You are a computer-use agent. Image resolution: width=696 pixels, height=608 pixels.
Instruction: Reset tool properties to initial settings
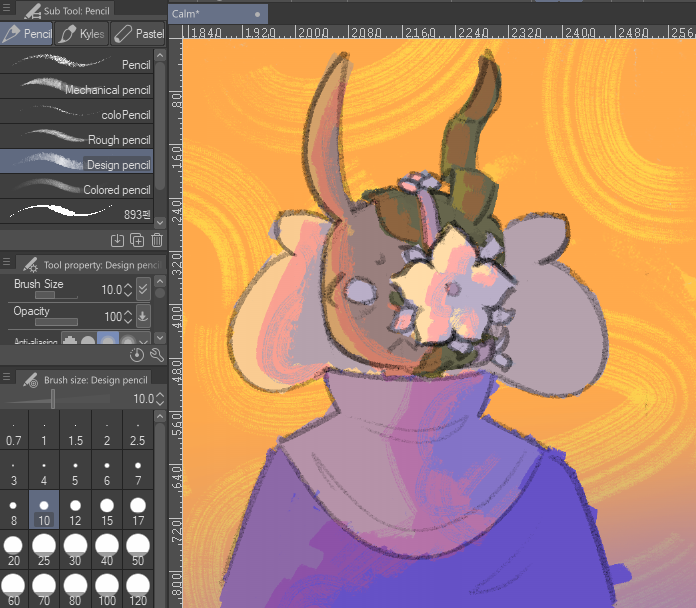137,355
